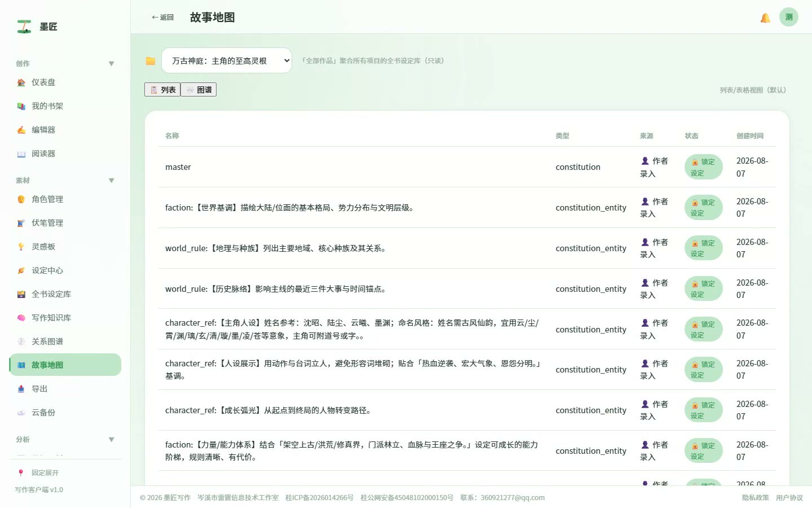Switch to the 图谱 view tab
Image resolution: width=812 pixels, height=508 pixels.
(x=198, y=90)
